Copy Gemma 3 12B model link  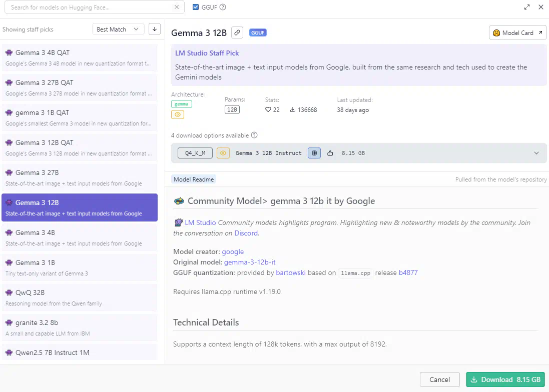[x=237, y=32]
